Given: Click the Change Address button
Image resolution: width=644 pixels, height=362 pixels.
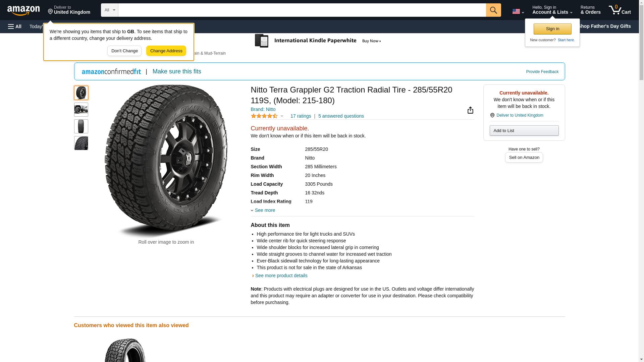Looking at the screenshot, I should point(166,51).
